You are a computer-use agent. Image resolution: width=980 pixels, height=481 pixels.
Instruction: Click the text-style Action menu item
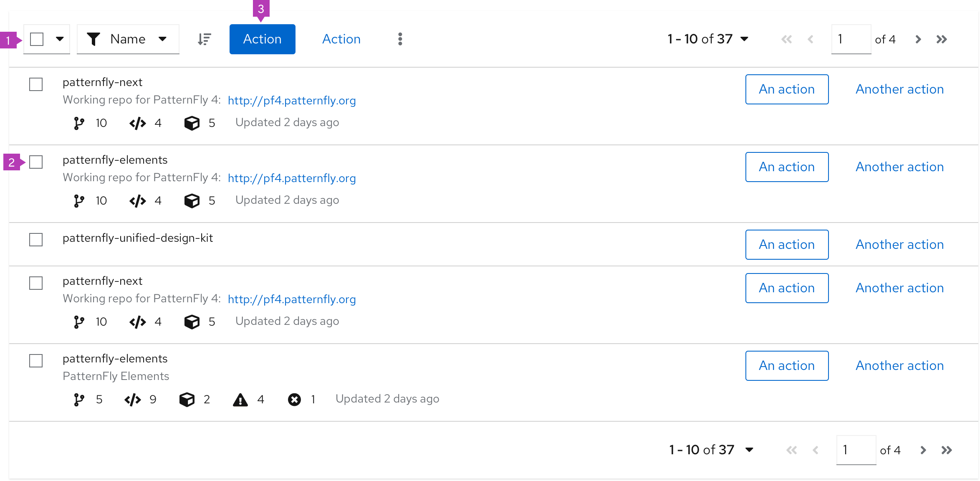click(341, 39)
